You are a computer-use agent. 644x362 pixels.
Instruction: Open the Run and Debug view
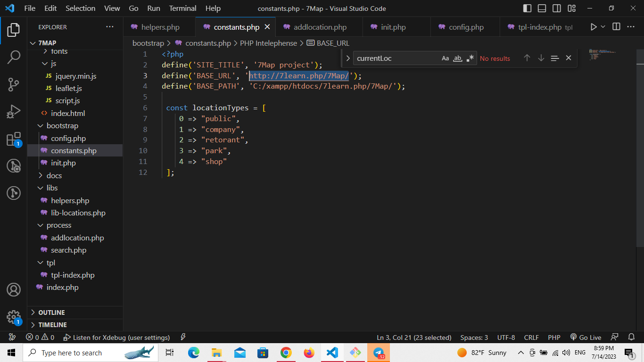click(x=14, y=112)
